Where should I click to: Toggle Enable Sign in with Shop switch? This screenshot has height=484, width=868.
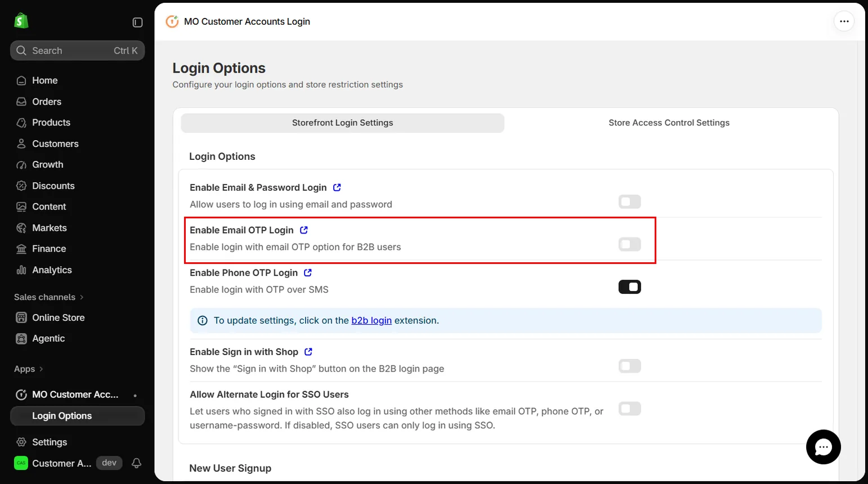click(629, 366)
